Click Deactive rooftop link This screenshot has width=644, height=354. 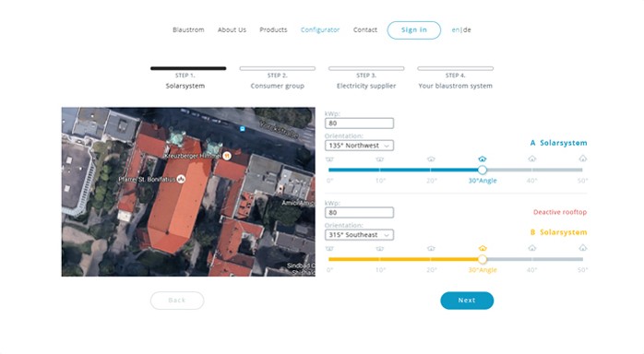(x=560, y=212)
